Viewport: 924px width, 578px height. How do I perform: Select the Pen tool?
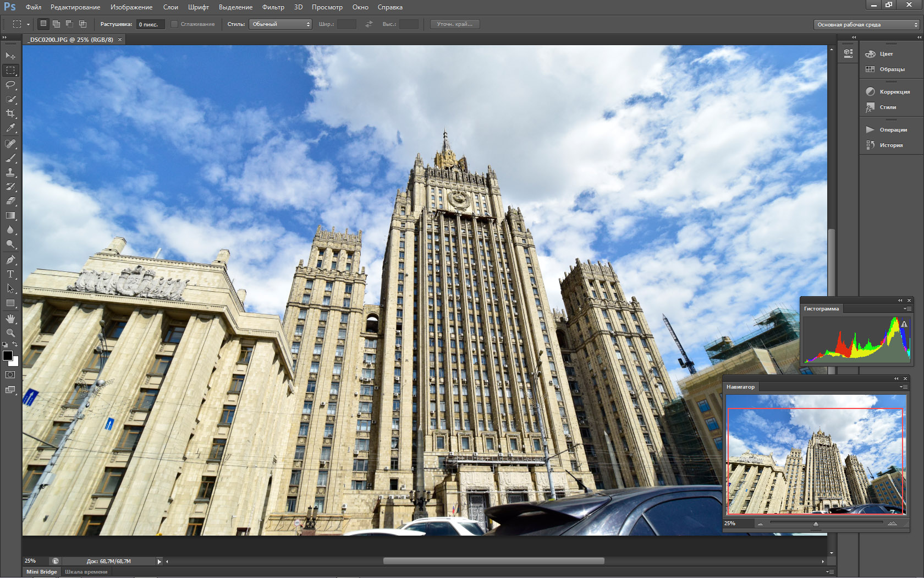tap(10, 260)
